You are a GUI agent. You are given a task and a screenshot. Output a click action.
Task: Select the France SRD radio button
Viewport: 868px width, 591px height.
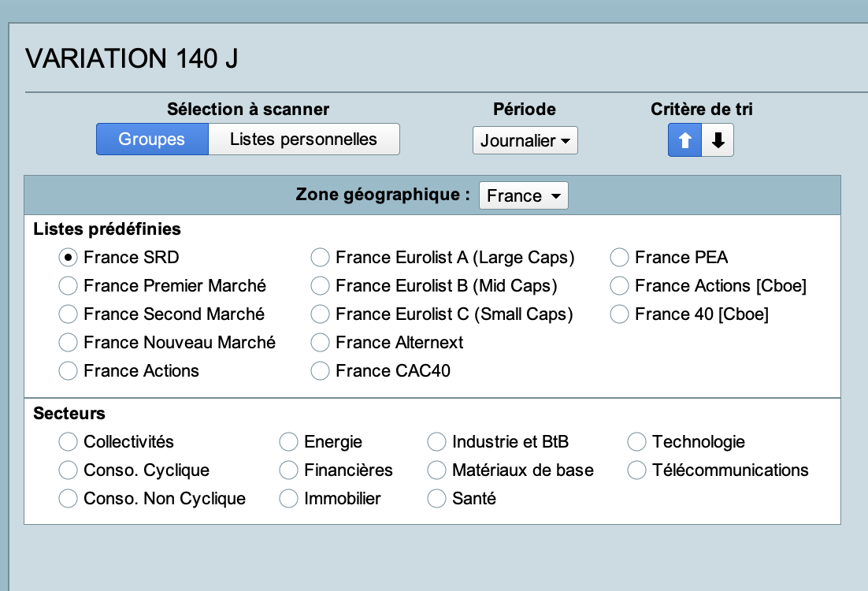[69, 258]
